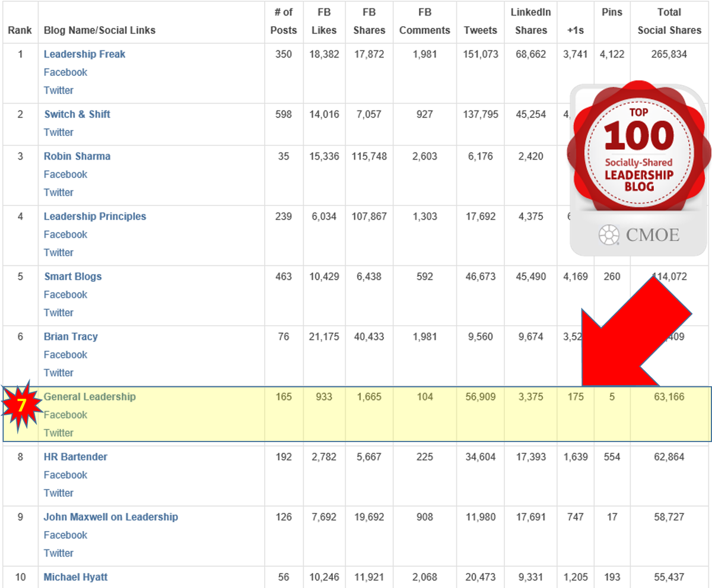This screenshot has width=712, height=588.
Task: Open Facebook link under Leadership Principles
Action: coord(65,234)
